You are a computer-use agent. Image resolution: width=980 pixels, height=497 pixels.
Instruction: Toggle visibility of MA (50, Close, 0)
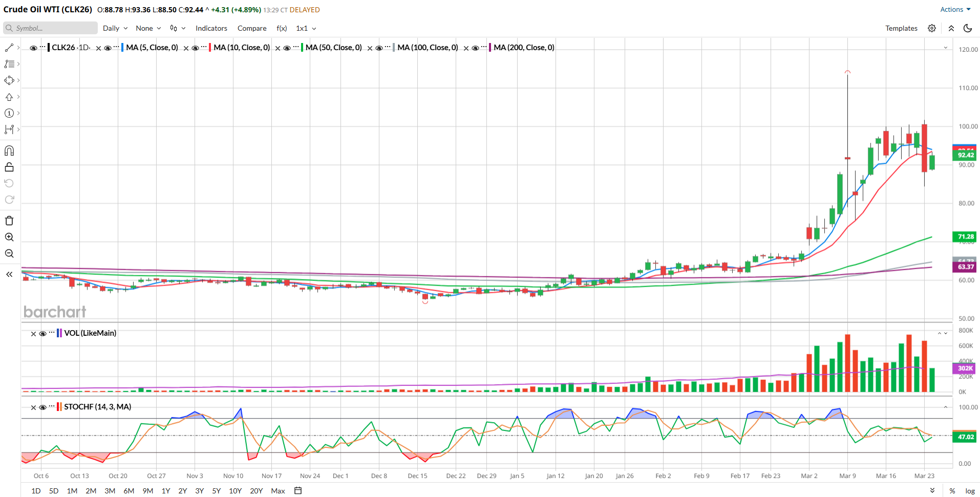coord(287,48)
